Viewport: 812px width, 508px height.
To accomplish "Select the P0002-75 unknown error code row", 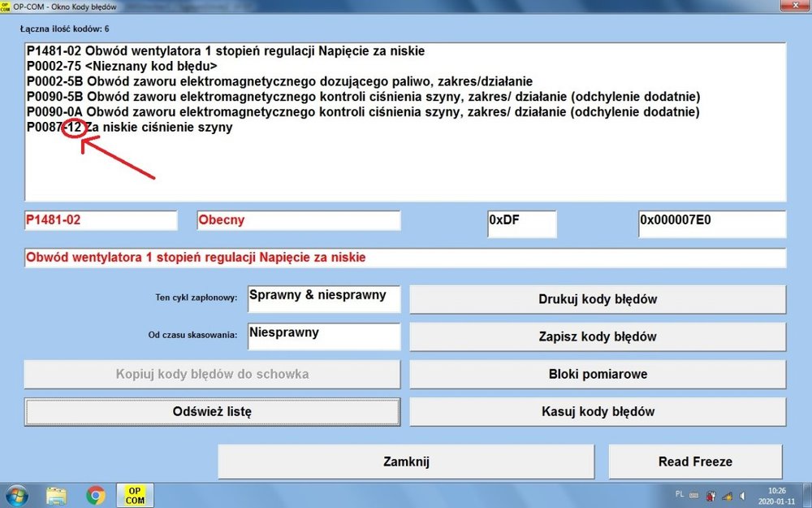I will click(x=122, y=66).
